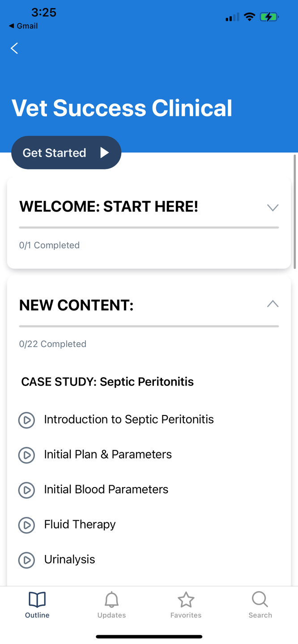The width and height of the screenshot is (298, 644).
Task: Tap the WELCOME: START HERE! heading
Action: [x=109, y=207]
